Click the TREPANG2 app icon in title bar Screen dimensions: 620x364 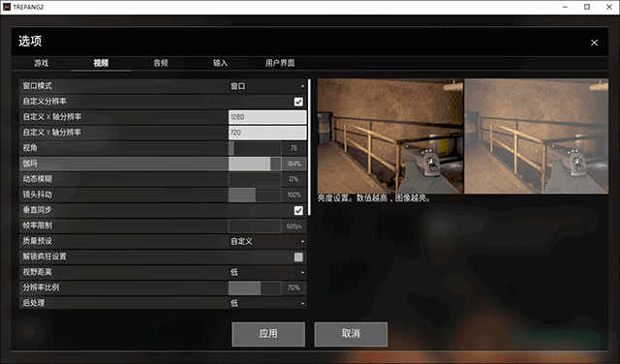pos(7,7)
